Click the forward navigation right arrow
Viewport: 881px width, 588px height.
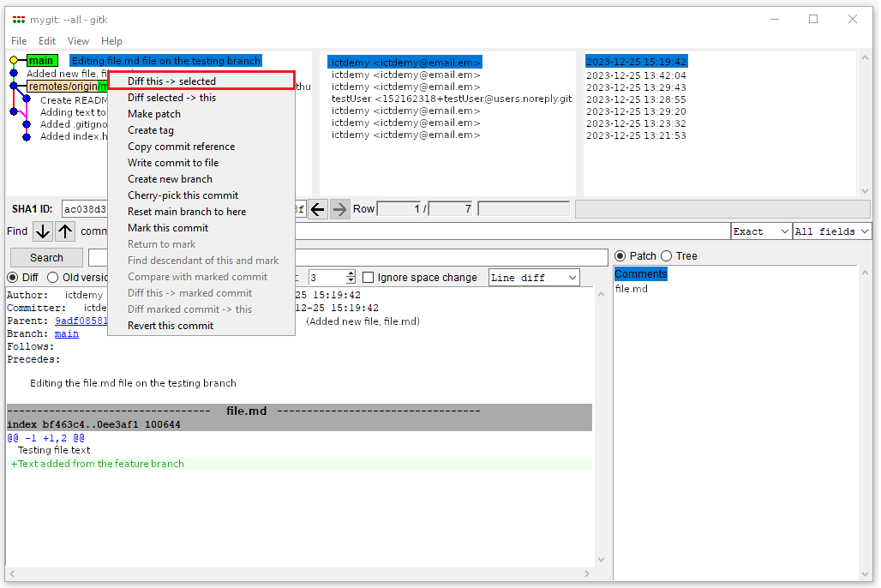[340, 209]
